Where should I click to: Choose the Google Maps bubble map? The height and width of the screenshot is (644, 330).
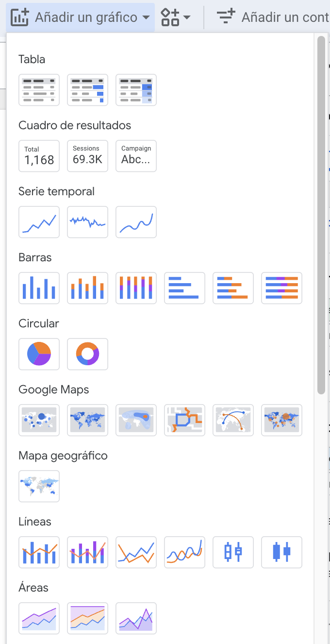click(x=39, y=420)
